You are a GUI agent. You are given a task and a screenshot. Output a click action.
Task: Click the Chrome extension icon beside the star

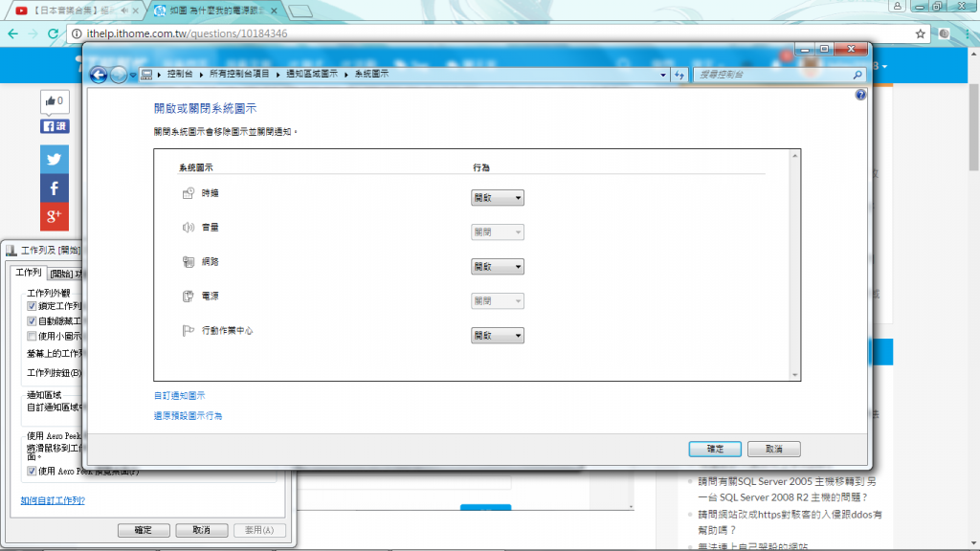coord(944,33)
